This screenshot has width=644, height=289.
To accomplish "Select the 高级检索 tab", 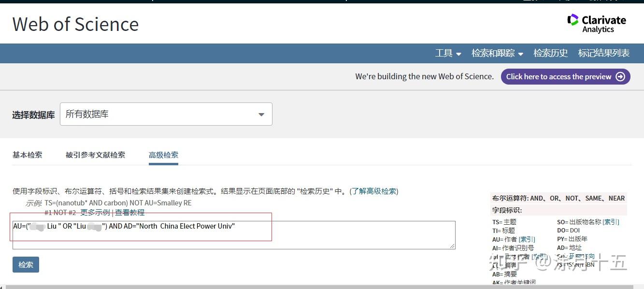I will click(164, 155).
